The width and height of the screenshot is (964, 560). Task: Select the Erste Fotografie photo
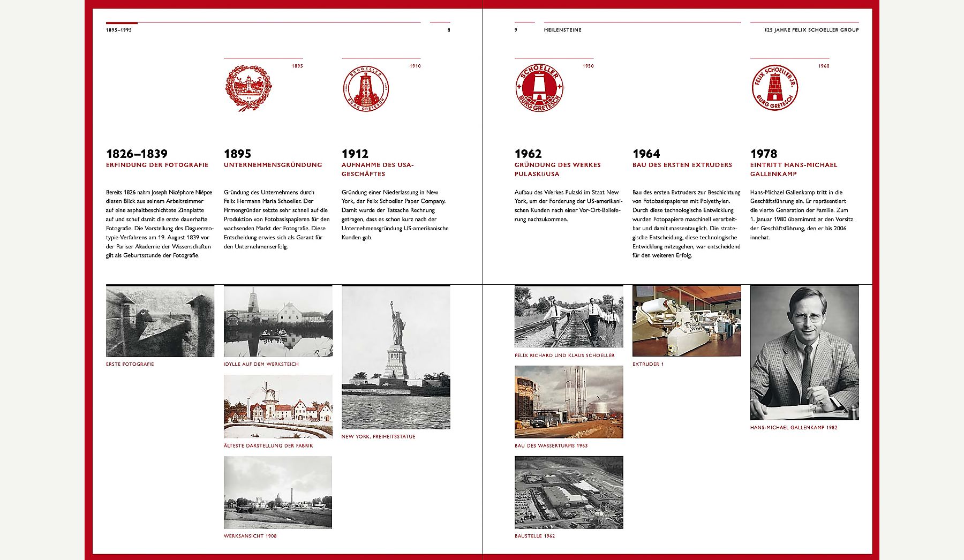click(160, 321)
